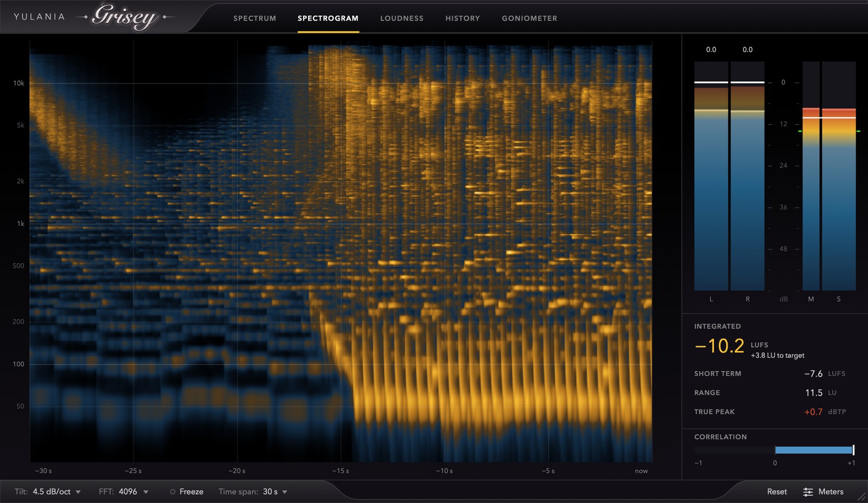Click the L channel level meter
The image size is (868, 503).
pos(711,176)
